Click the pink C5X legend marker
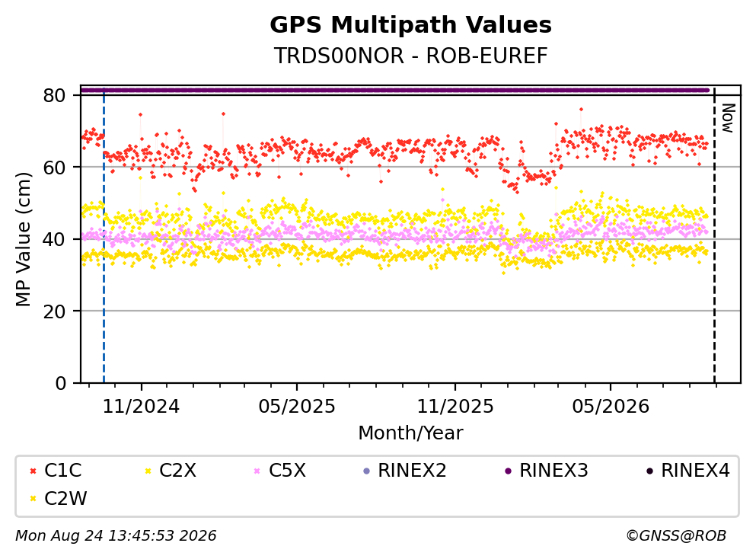Viewport: 756px width, 559px height. (x=257, y=471)
